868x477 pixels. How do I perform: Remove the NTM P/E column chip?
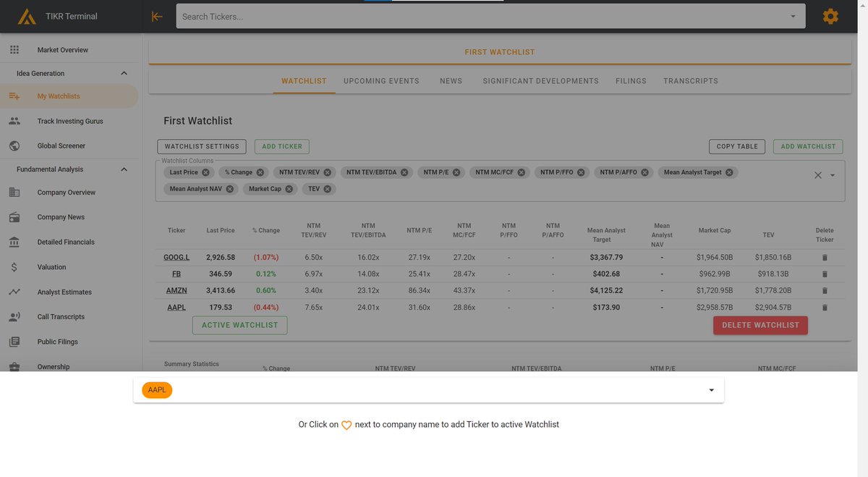click(456, 172)
